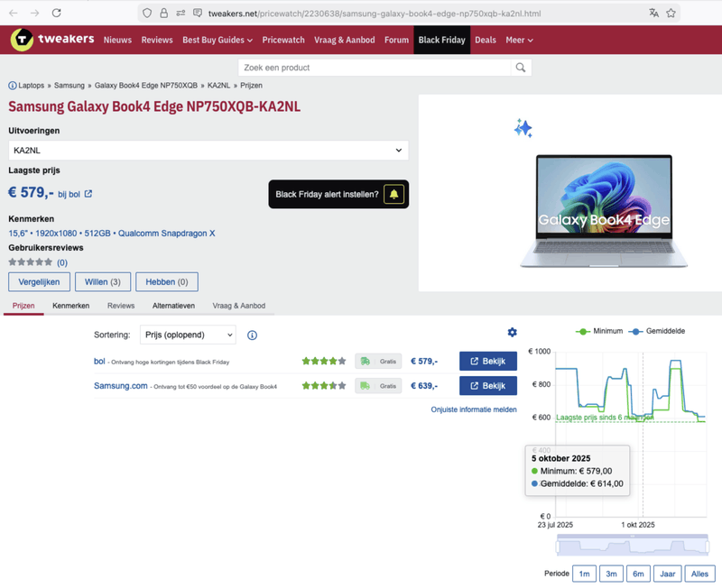Click Bekijk button for Samsung.com

coord(488,386)
